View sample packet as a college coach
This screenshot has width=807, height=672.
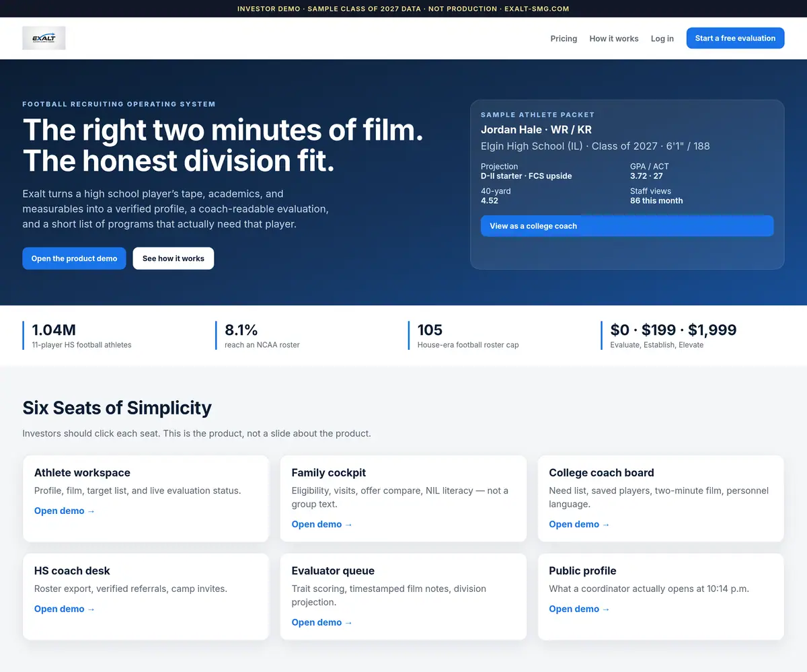coord(627,226)
